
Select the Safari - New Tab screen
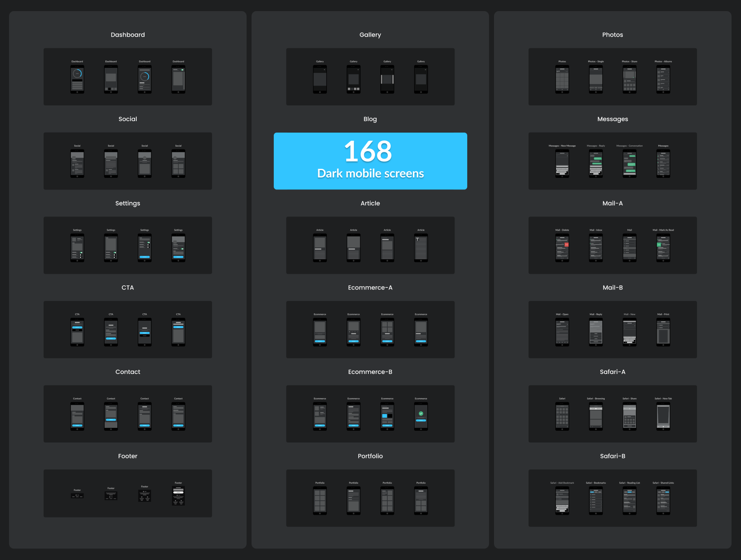click(x=663, y=417)
